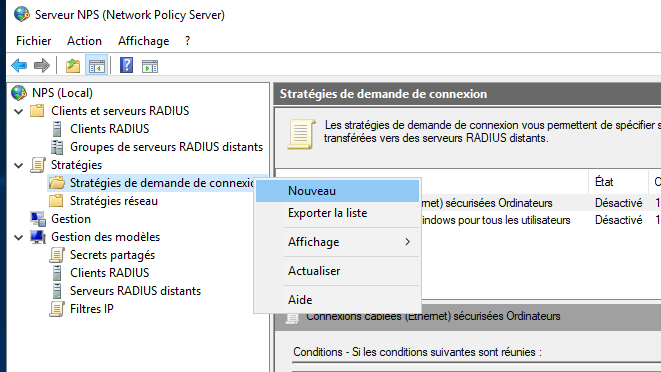661x372 pixels.
Task: Collapse the Clients et serveurs RADIUS node
Action: (x=19, y=111)
